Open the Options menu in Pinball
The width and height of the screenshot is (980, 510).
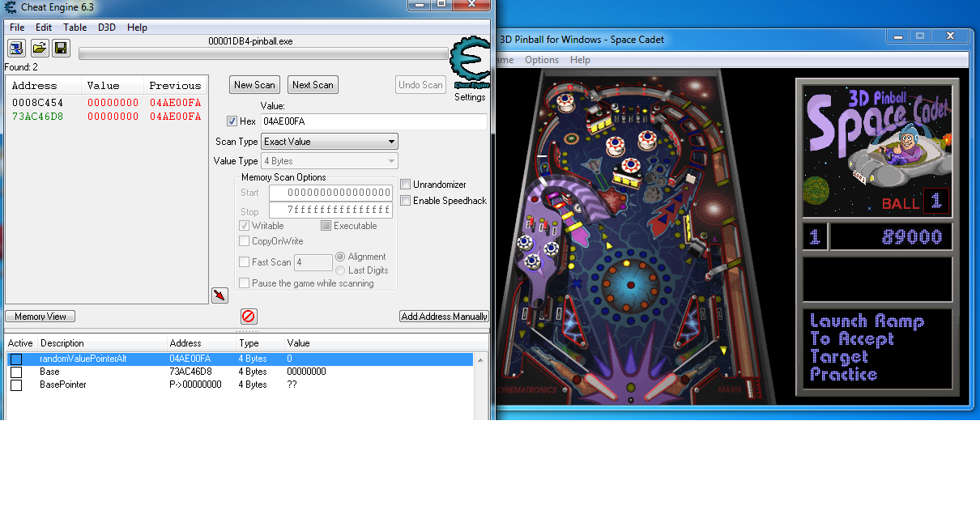click(x=541, y=60)
